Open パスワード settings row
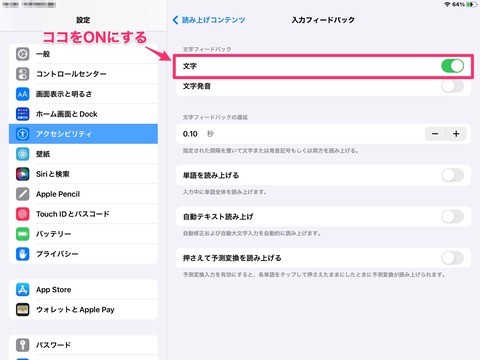 tap(83, 345)
